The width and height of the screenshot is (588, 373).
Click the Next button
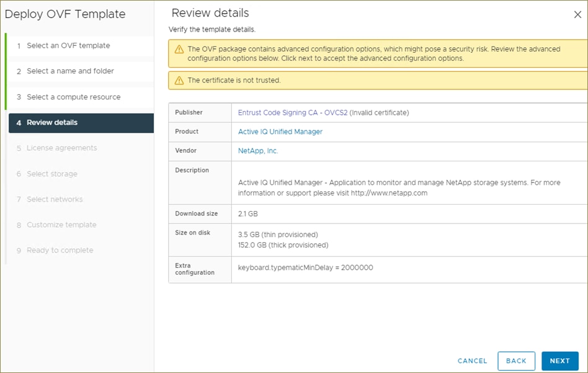(x=560, y=361)
